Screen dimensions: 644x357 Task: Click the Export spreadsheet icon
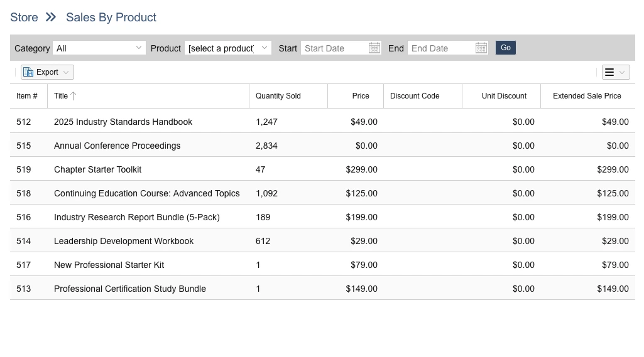click(x=28, y=72)
